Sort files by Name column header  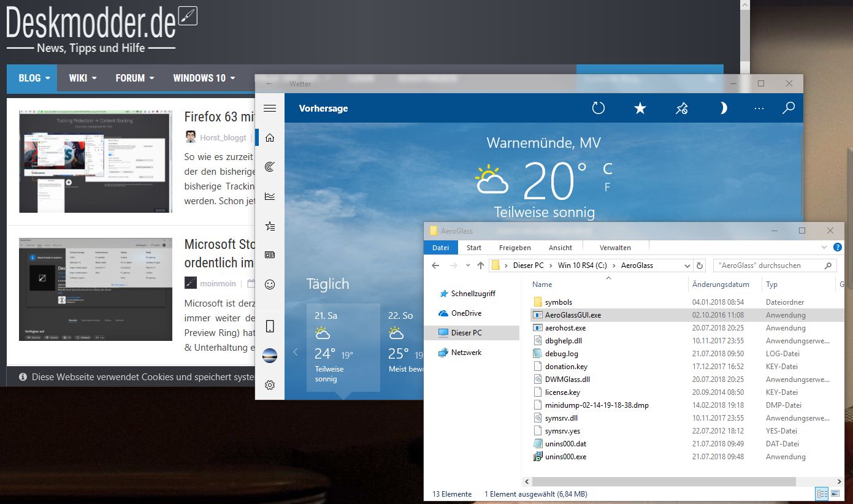click(542, 284)
